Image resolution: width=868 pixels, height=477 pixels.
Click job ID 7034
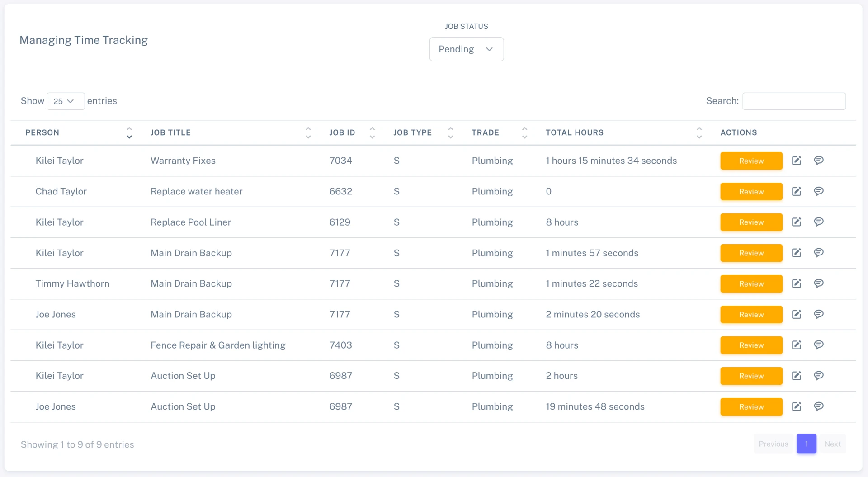pyautogui.click(x=340, y=161)
